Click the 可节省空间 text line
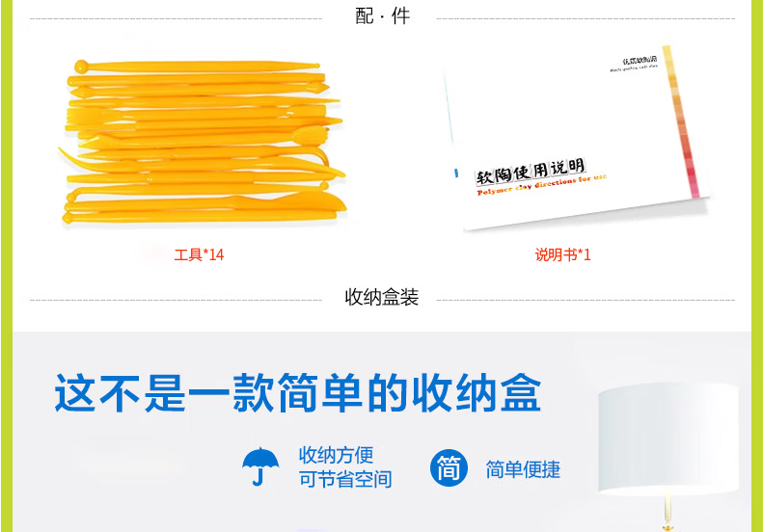 (x=345, y=480)
